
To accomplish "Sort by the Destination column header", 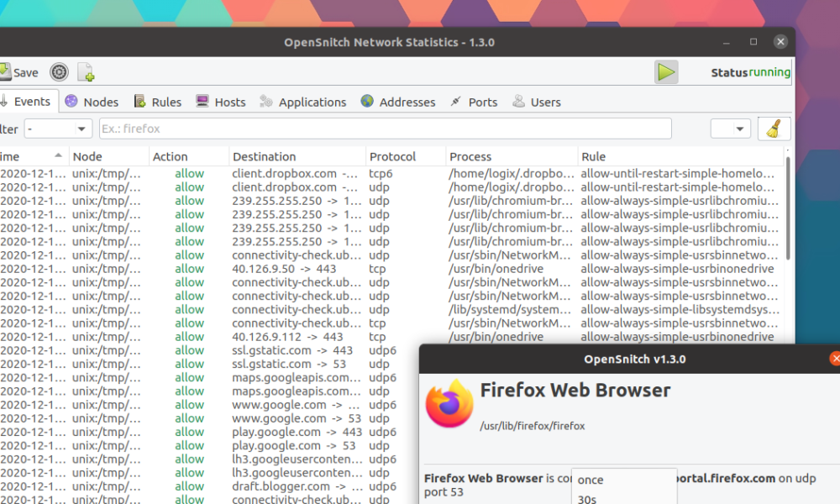I will click(297, 156).
